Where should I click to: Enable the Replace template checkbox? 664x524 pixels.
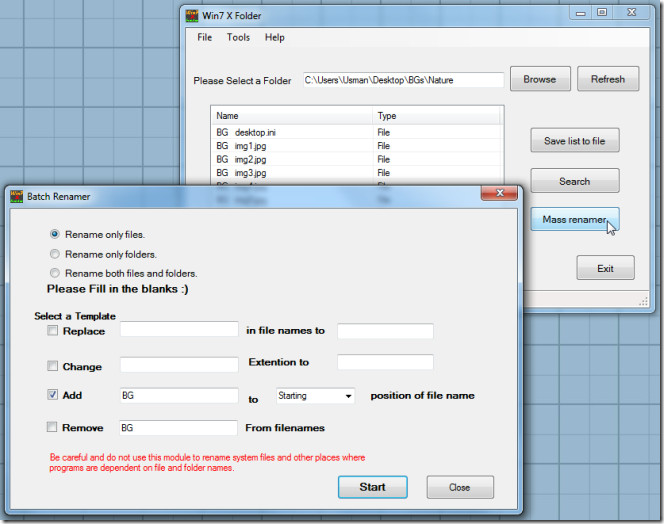(x=52, y=330)
